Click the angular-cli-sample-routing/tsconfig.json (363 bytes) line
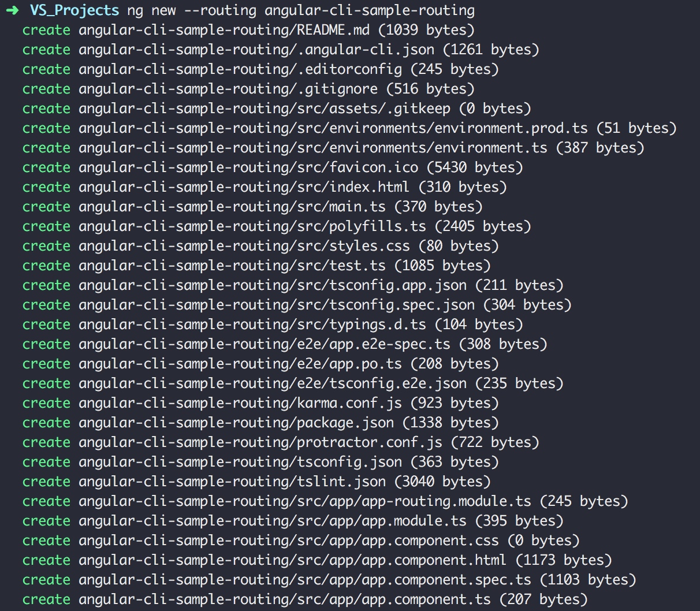Image resolution: width=700 pixels, height=611 pixels. click(260, 462)
